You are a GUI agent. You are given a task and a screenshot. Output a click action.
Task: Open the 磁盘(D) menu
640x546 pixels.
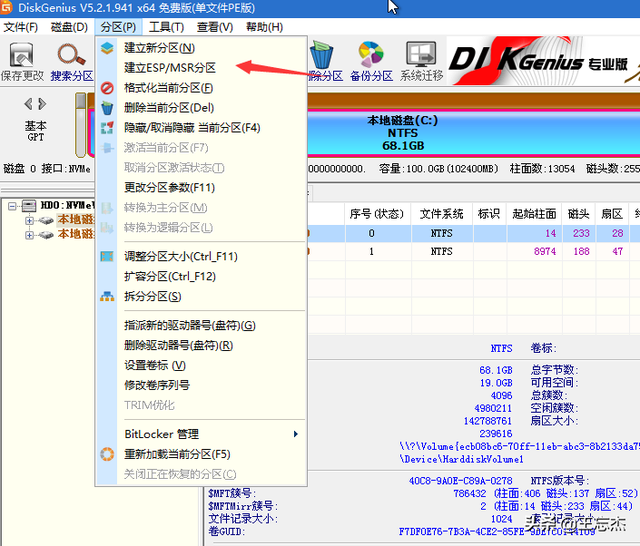(x=69, y=27)
